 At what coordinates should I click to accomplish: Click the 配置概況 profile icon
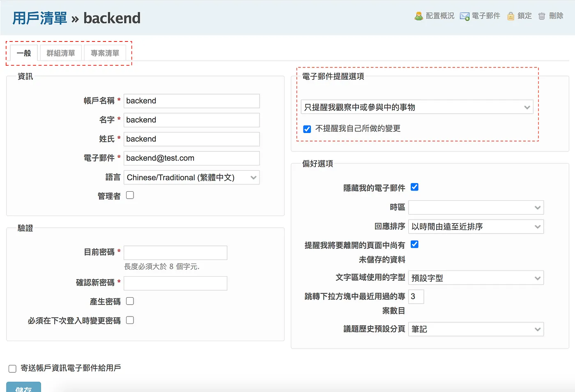point(419,16)
